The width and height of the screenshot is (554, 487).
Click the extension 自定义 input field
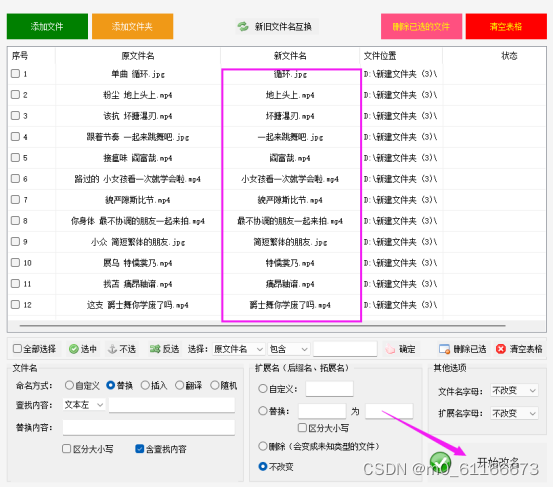(329, 389)
